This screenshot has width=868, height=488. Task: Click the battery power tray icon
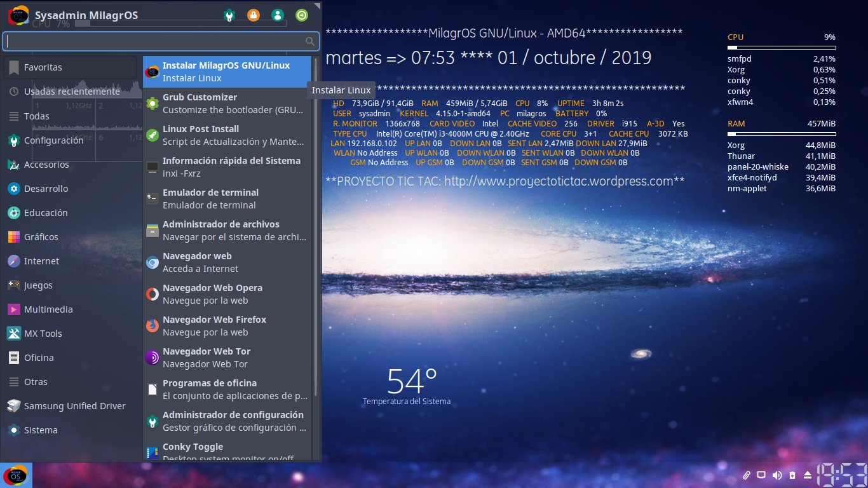coord(792,475)
